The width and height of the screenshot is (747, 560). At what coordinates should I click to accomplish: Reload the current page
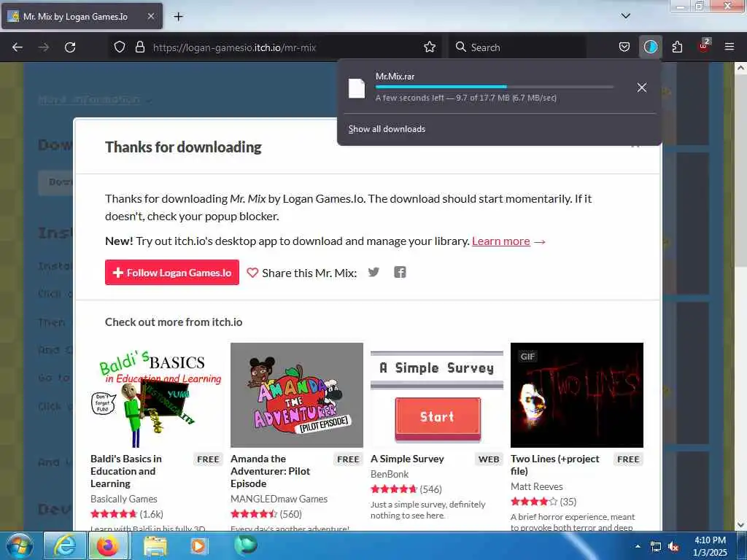coord(70,47)
